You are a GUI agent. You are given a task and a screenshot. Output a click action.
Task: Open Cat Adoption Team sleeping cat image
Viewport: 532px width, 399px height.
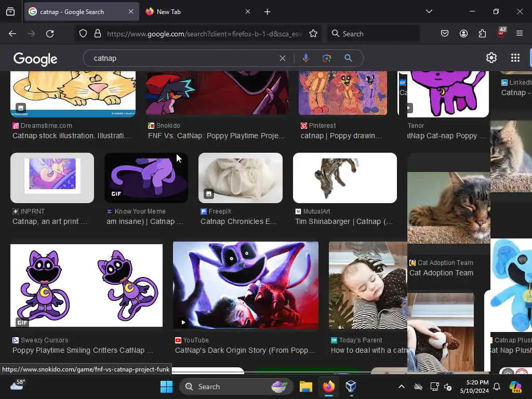[x=448, y=208]
